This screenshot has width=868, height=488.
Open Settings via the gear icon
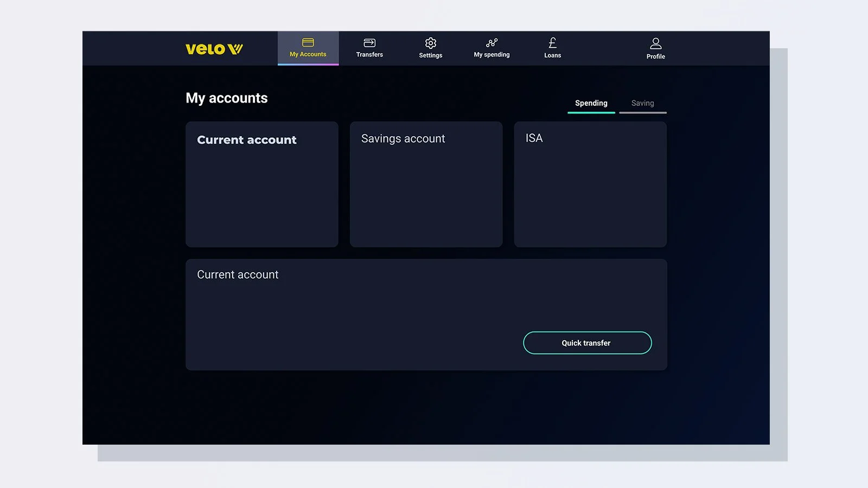click(431, 43)
